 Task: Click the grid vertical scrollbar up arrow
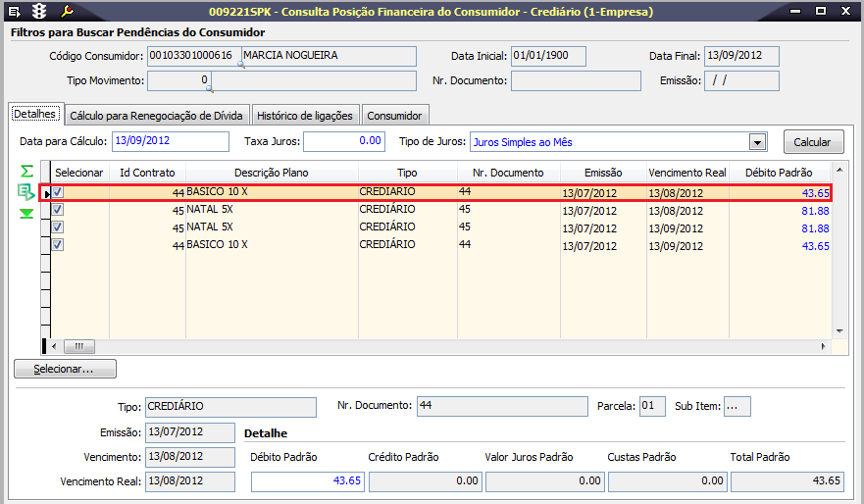click(839, 170)
